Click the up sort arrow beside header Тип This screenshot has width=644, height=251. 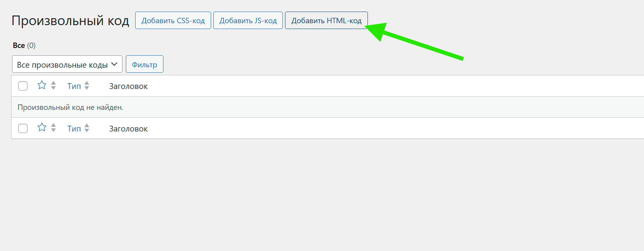click(87, 83)
